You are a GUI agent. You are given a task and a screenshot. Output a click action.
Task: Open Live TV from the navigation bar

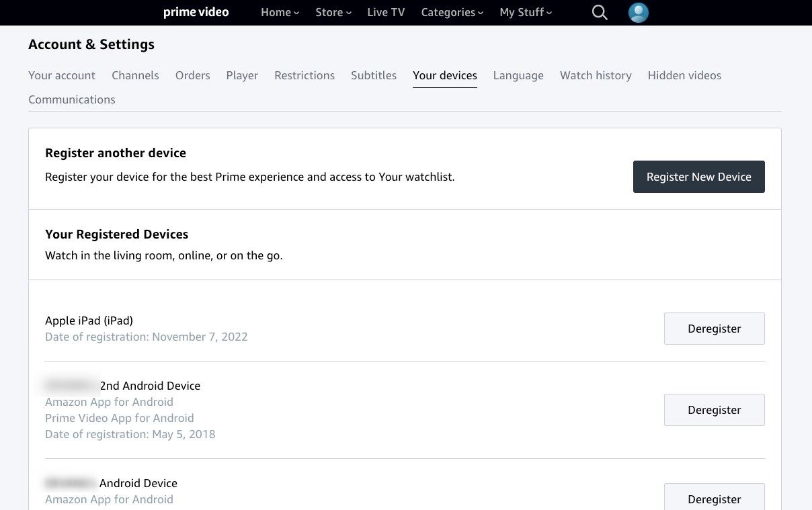pyautogui.click(x=386, y=12)
